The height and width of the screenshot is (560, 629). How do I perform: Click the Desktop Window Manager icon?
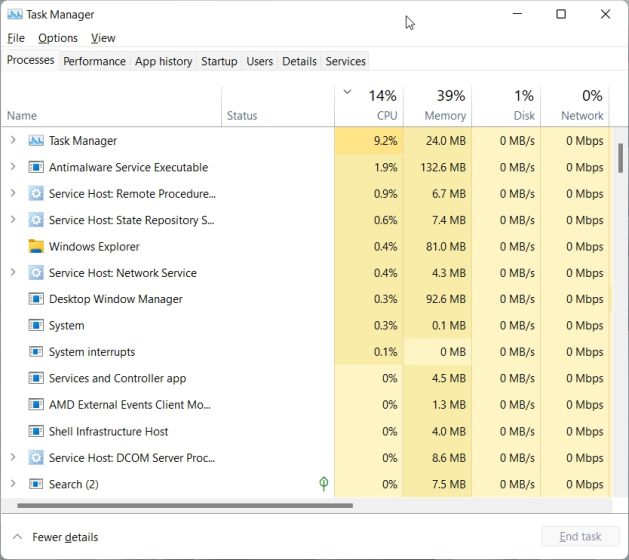point(36,299)
